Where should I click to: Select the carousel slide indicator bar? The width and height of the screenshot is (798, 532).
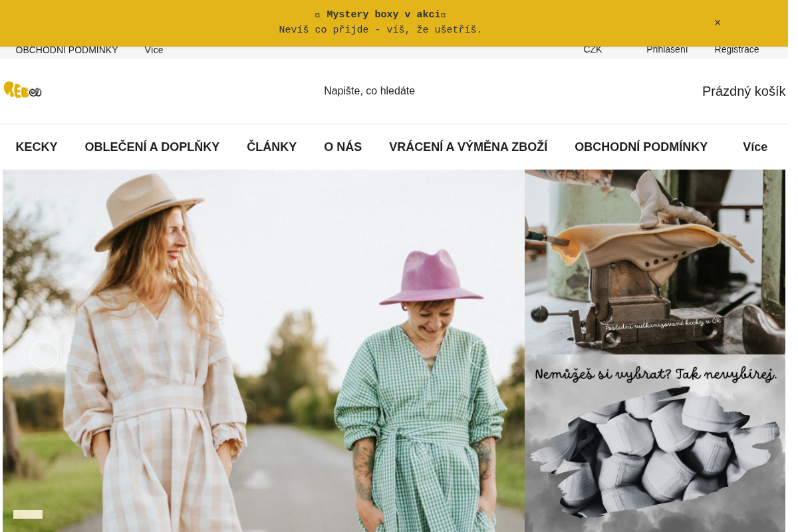(28, 514)
